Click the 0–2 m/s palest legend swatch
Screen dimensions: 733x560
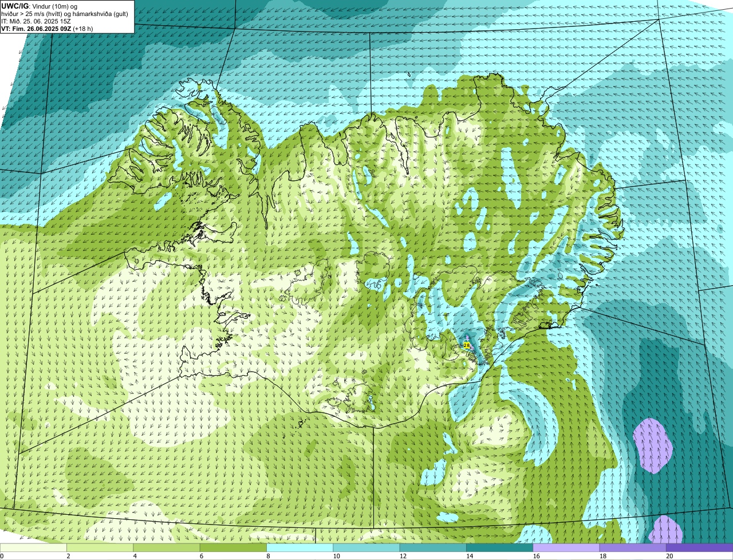(34, 547)
